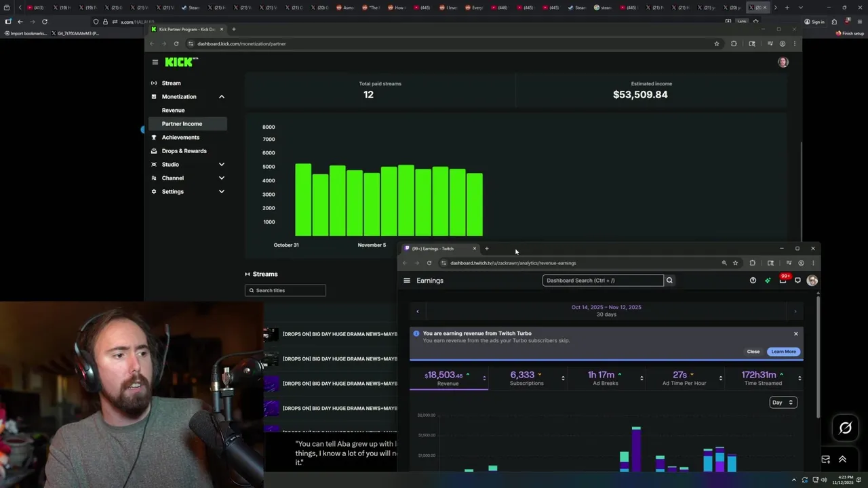Dismiss the Twitch Turbo banner with the X
The width and height of the screenshot is (868, 488).
pos(795,333)
